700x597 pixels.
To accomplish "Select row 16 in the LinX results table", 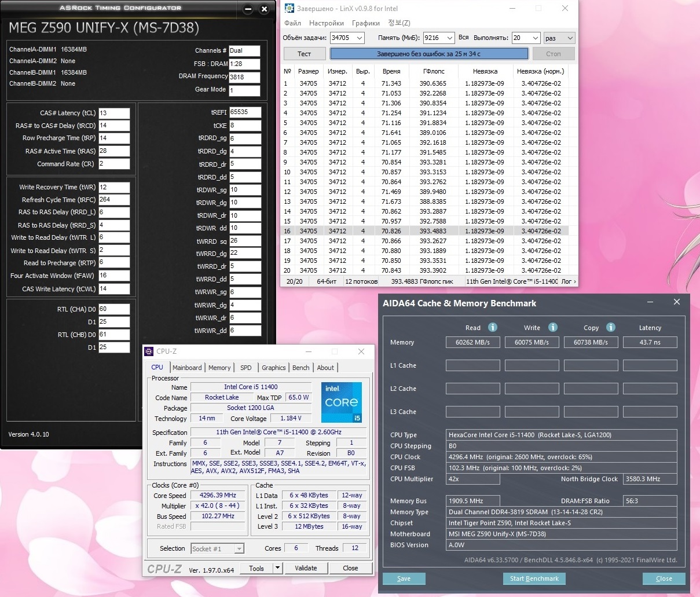I will tap(426, 231).
